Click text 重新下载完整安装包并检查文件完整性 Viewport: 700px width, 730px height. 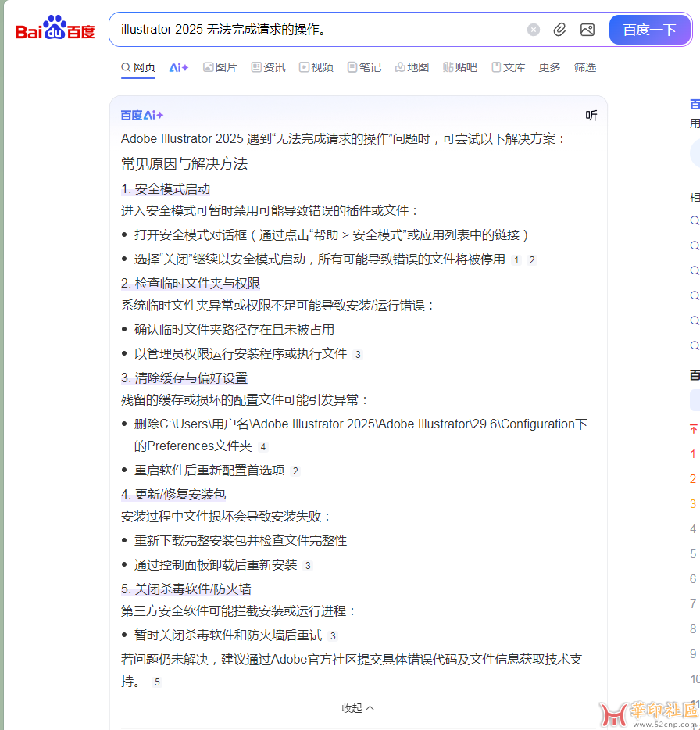241,541
